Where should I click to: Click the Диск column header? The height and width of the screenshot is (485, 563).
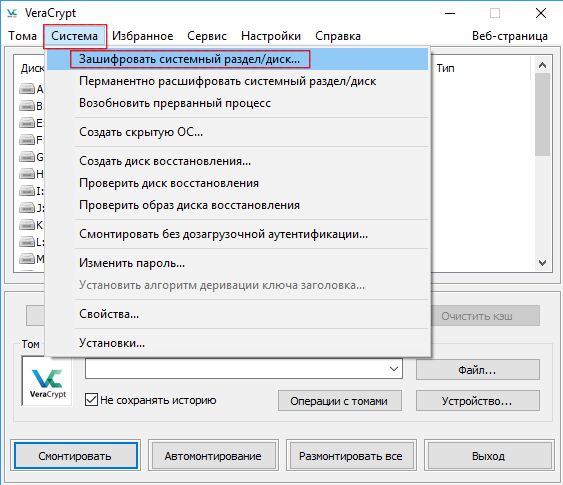tap(32, 68)
